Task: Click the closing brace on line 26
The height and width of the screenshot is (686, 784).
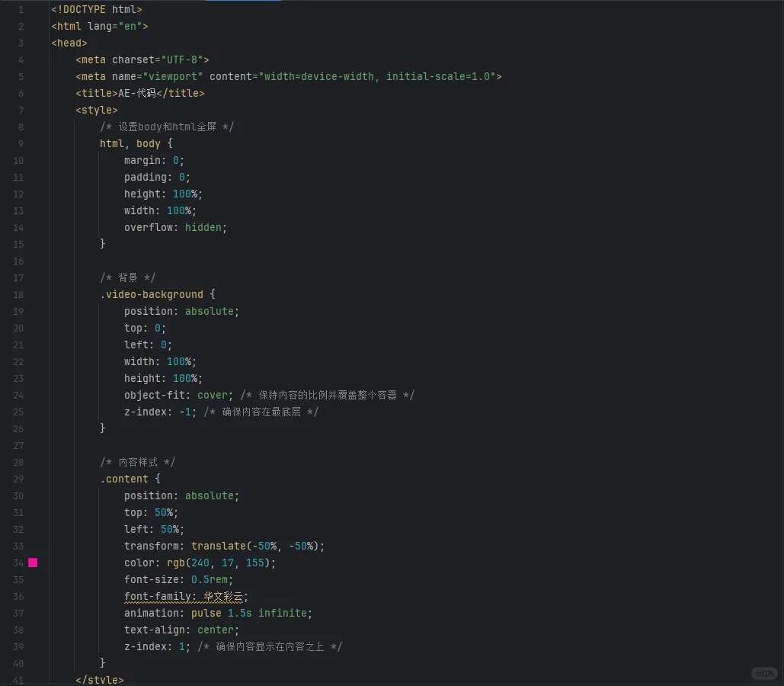Action: click(x=103, y=428)
